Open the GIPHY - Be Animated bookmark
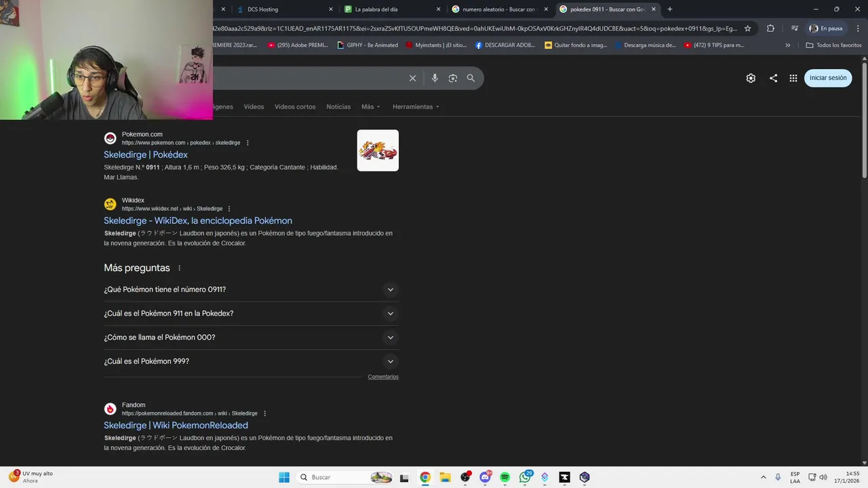 tap(367, 45)
